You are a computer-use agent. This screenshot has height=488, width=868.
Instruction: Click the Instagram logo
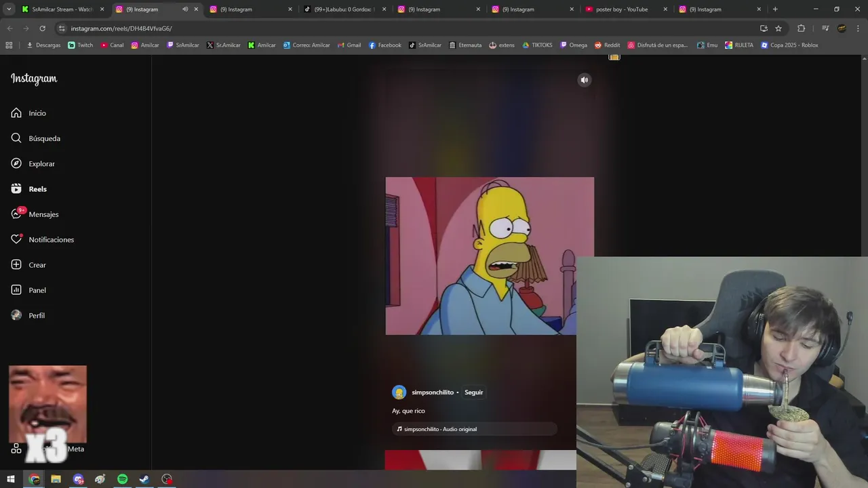tap(34, 79)
